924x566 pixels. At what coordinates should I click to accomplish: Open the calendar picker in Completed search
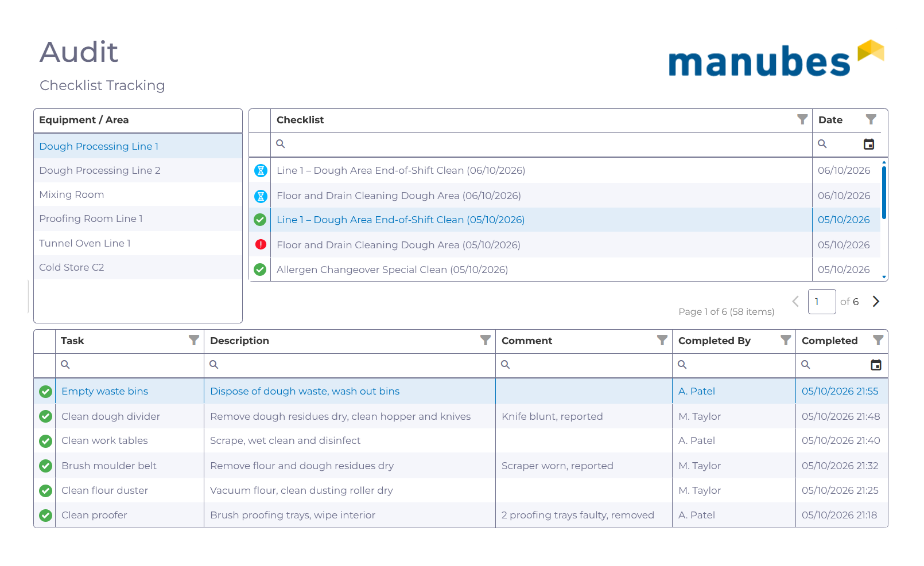coord(876,365)
